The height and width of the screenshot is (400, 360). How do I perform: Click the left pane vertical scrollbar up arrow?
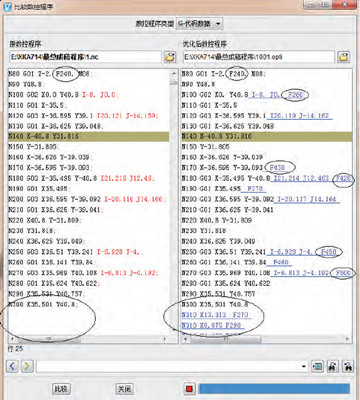[x=174, y=73]
